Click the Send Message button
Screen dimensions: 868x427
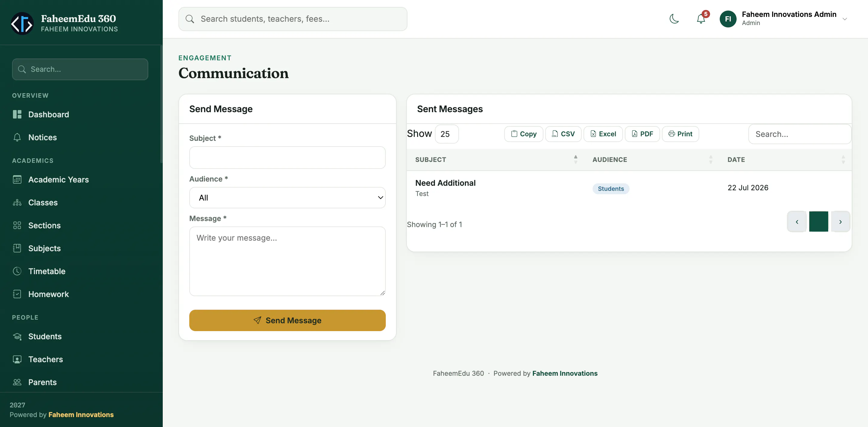point(287,320)
